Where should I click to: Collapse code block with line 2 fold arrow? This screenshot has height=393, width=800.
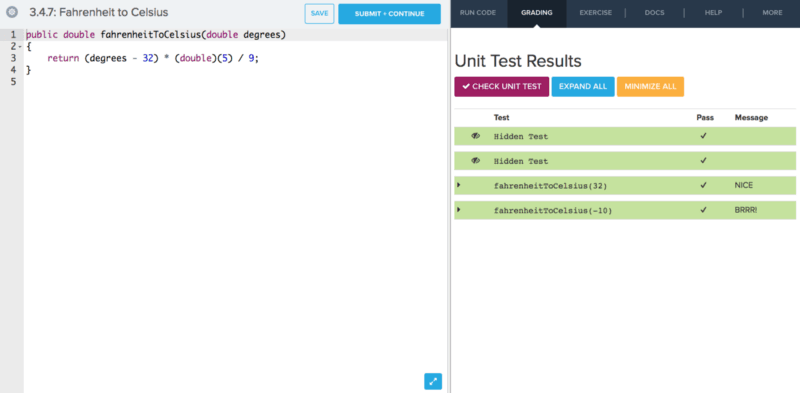20,46
